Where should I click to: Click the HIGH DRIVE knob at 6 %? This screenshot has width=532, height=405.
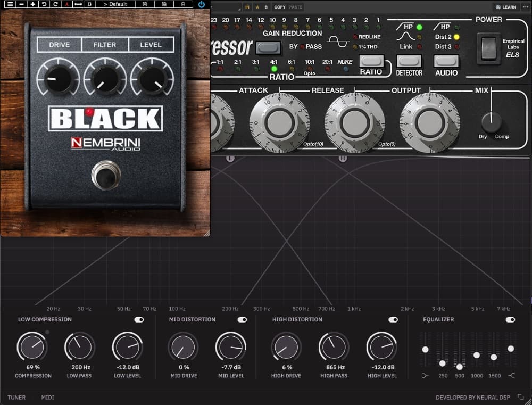coord(286,347)
